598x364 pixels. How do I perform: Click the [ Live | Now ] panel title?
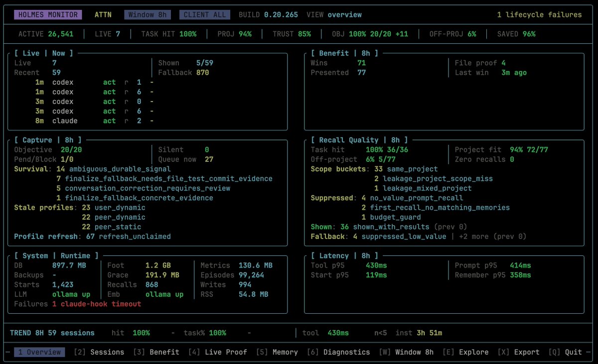pyautogui.click(x=44, y=53)
